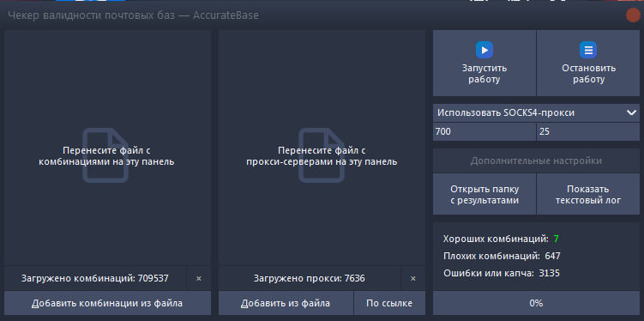644x321 pixels.
Task: Expand the proxy type dropdown chevron
Action: (x=631, y=112)
